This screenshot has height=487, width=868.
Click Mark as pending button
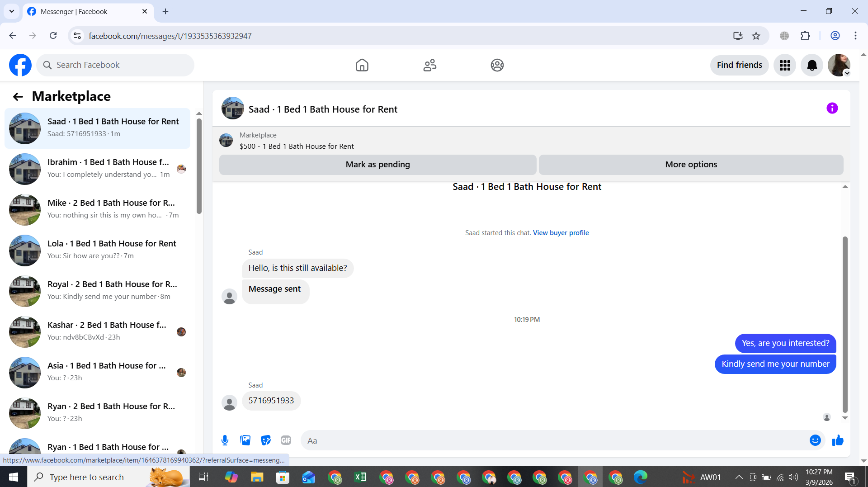378,165
